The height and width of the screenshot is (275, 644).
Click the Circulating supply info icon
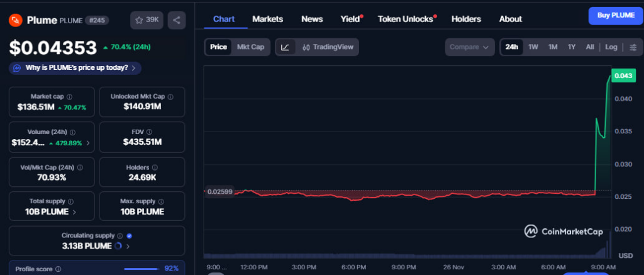click(x=120, y=236)
